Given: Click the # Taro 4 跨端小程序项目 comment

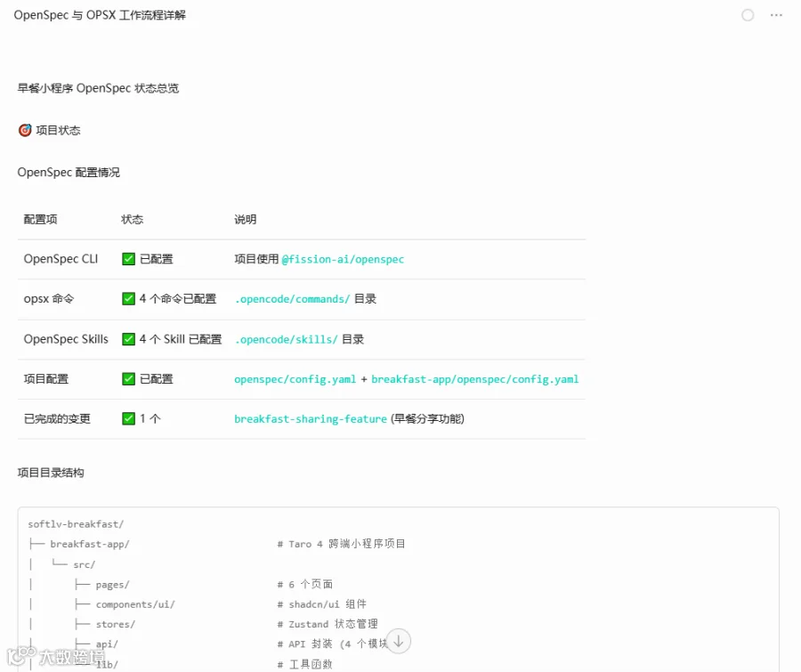Looking at the screenshot, I should tap(341, 544).
